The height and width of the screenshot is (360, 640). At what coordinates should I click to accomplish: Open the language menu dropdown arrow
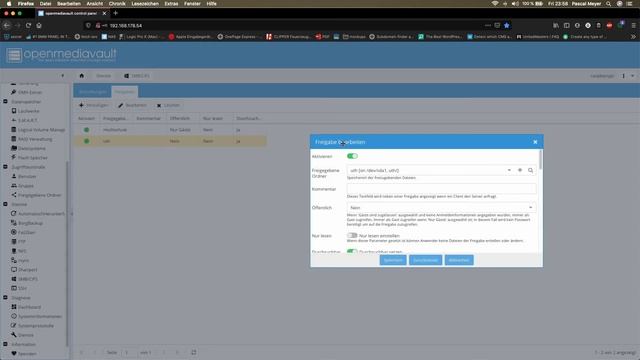click(632, 76)
